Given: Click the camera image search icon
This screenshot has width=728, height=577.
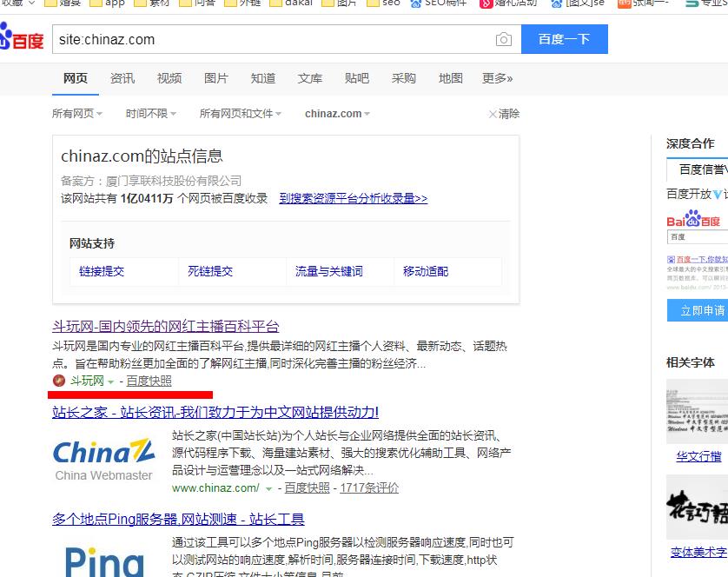Looking at the screenshot, I should click(503, 39).
